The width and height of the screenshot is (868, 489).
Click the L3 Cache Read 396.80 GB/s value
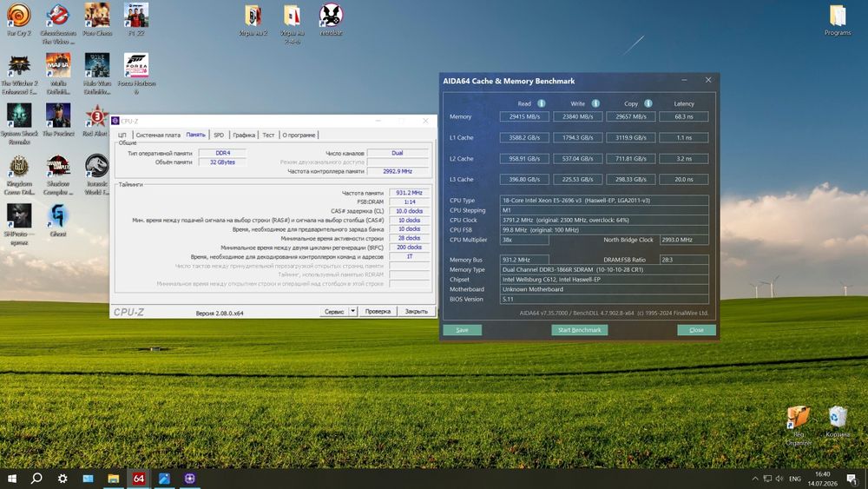click(524, 180)
